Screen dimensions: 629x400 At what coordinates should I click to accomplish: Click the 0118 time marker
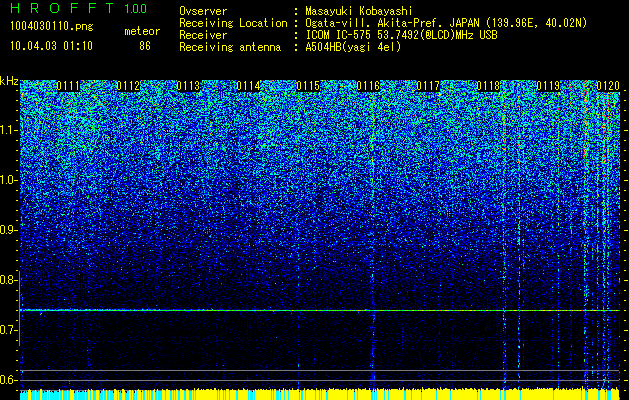click(x=488, y=86)
